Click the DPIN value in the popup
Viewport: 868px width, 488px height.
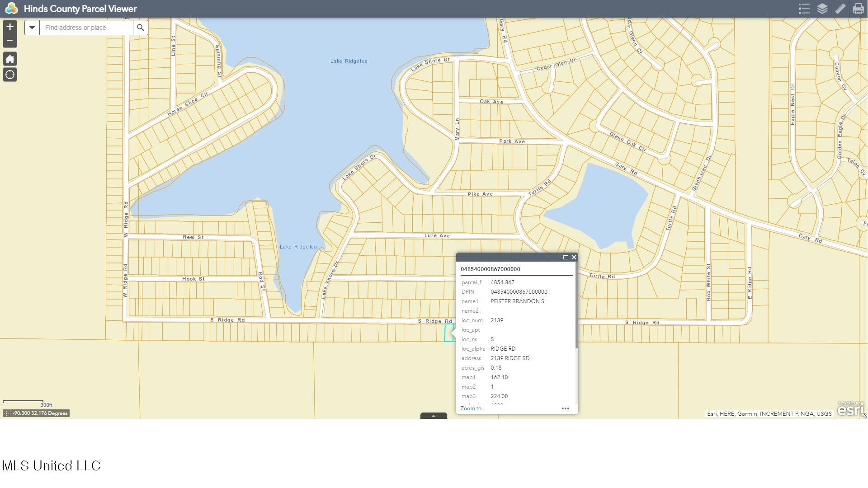point(519,292)
